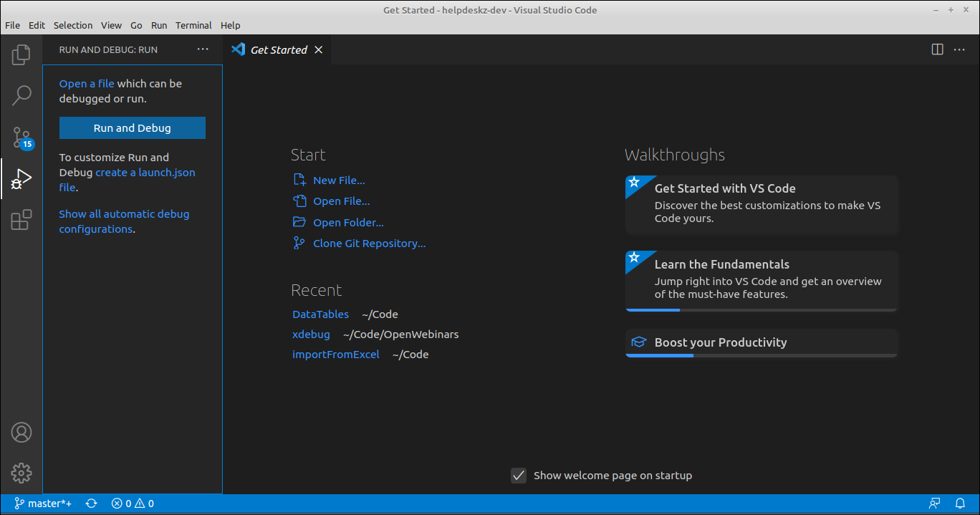
Task: Open the Run and Debug views dropdown (...)
Action: (x=203, y=49)
